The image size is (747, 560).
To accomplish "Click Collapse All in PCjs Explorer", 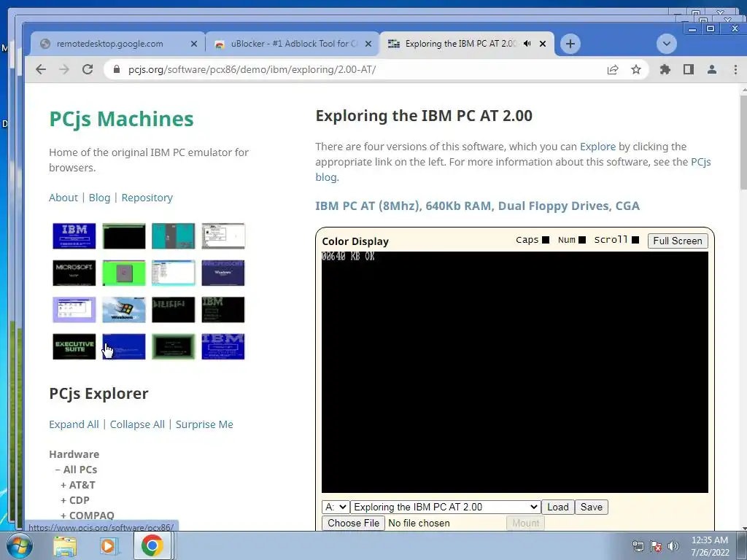I will [137, 424].
